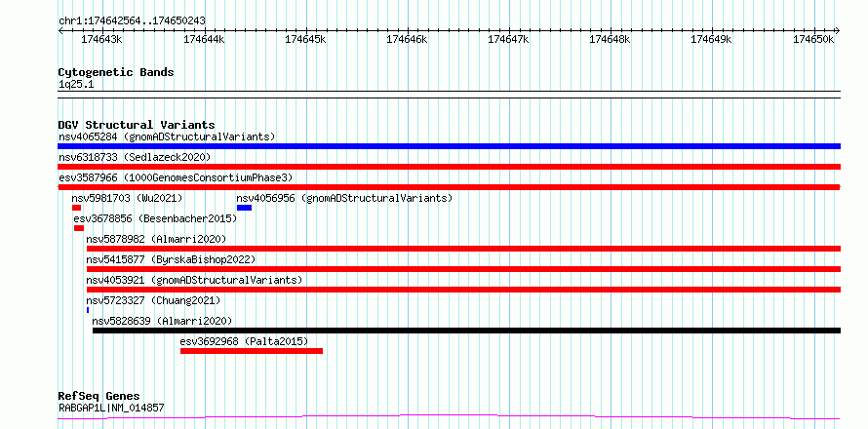Click the Cytogenetic Bands track heading
This screenshot has height=429, width=868.
pyautogui.click(x=116, y=72)
